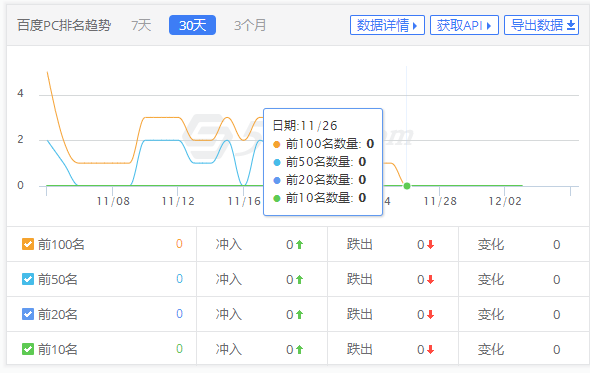Screen dimensions: 590x373
Task: Click green up arrow in 前100名 row
Action: point(299,245)
